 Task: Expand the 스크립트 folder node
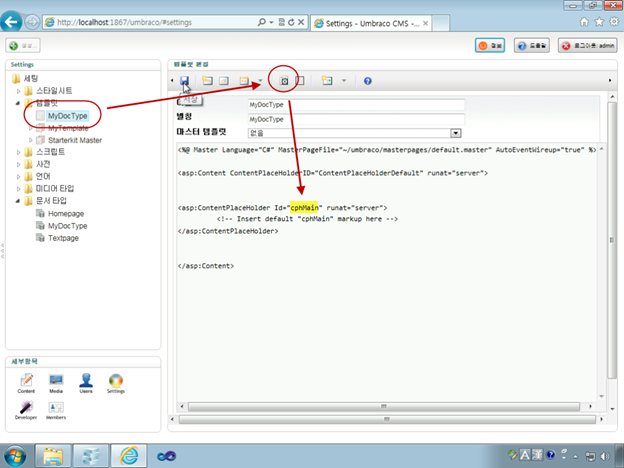pos(18,152)
